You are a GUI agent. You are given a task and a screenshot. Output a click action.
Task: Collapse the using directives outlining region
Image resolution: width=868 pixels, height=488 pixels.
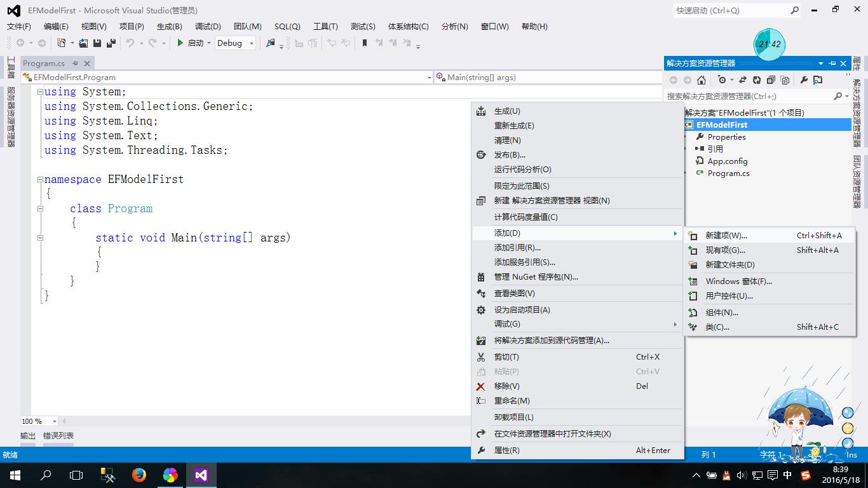point(40,92)
